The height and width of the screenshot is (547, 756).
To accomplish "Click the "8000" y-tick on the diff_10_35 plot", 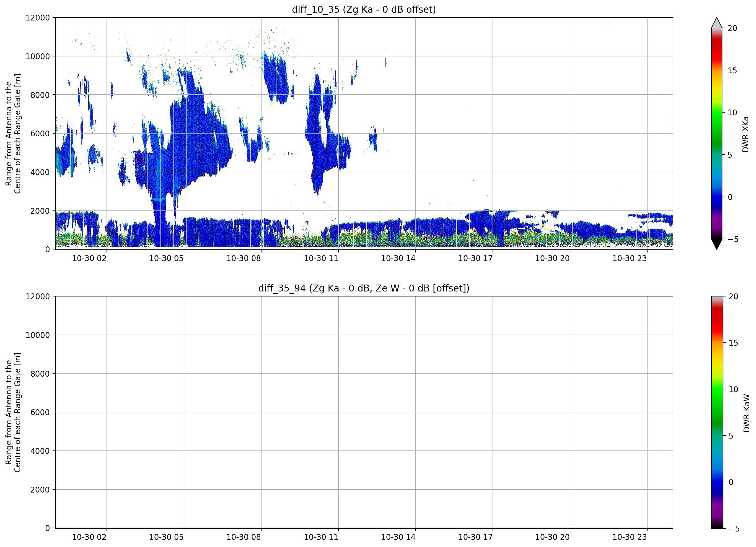I will (x=40, y=95).
